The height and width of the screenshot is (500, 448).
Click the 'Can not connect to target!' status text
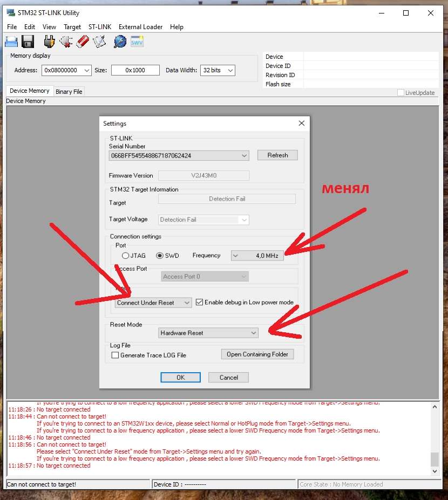pyautogui.click(x=41, y=484)
